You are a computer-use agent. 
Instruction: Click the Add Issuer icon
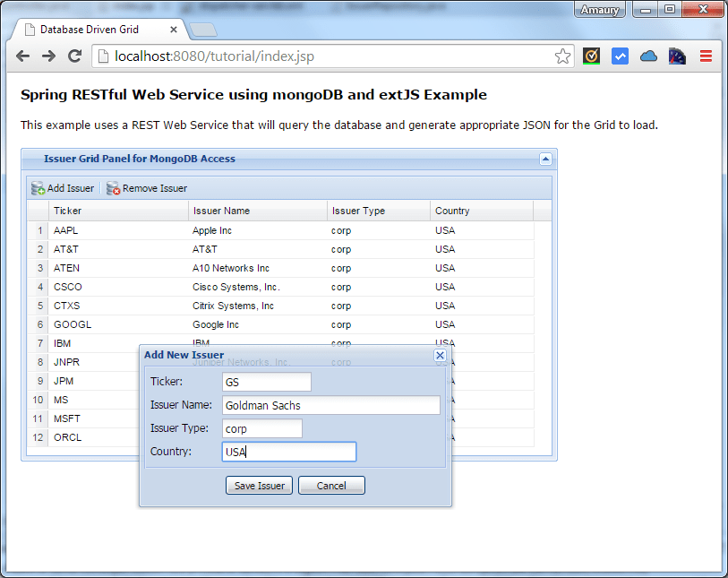(x=39, y=187)
